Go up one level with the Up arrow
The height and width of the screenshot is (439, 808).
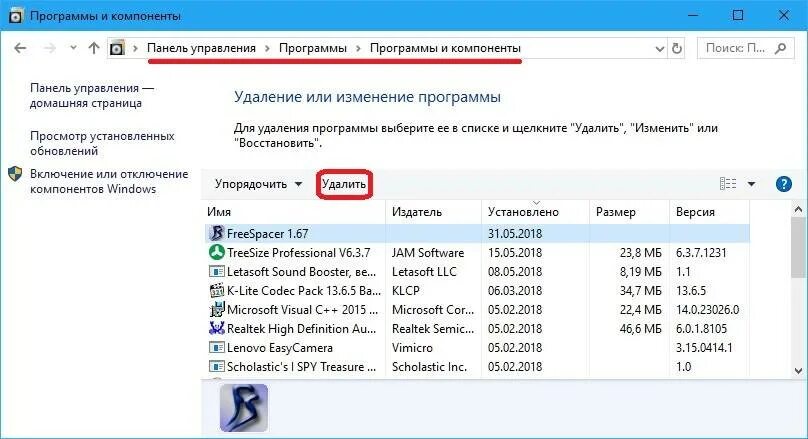[x=94, y=48]
